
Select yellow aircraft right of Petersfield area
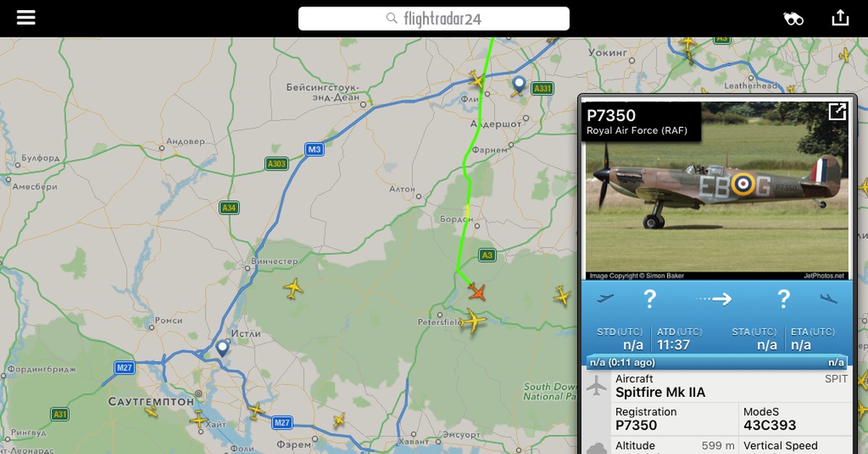point(562,294)
